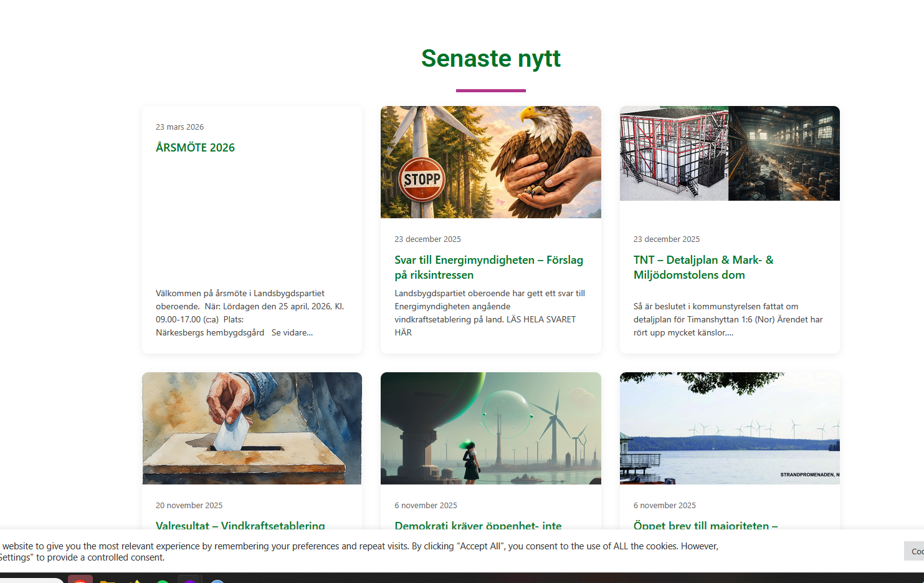Open 'Svar till Energimyndigheten – Förslag på riksintressen' article
The width and height of the screenshot is (924, 583).
point(488,267)
